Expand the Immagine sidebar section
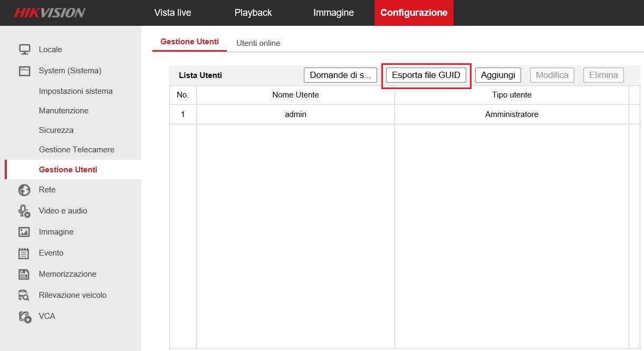 click(56, 232)
